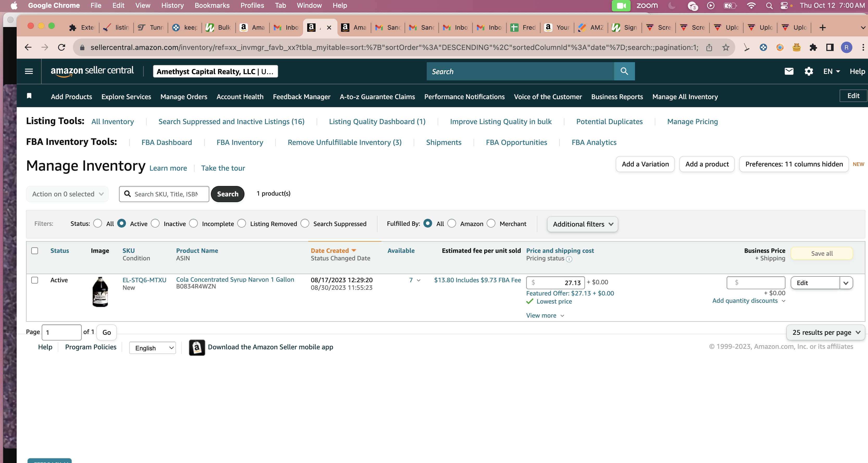The image size is (868, 463).
Task: Open the Chrome History menu
Action: point(172,5)
